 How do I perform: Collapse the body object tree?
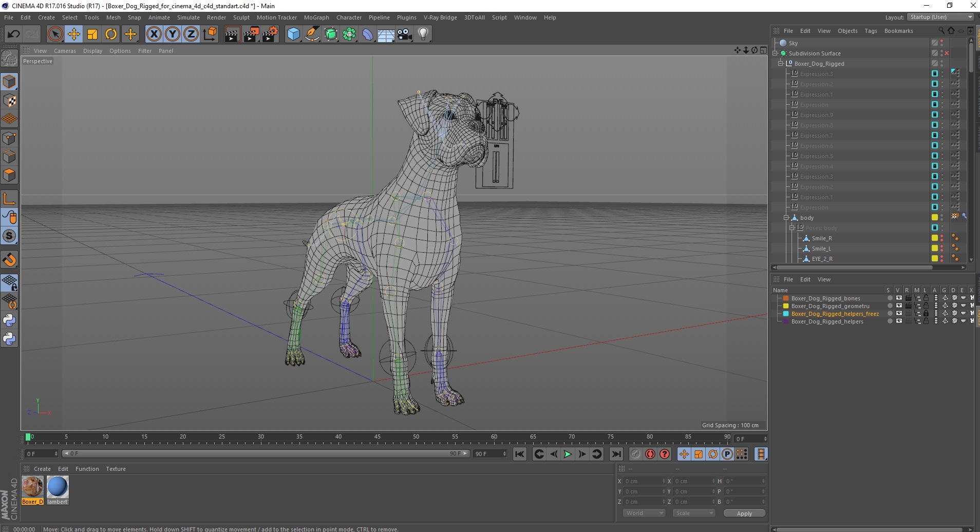pyautogui.click(x=786, y=218)
